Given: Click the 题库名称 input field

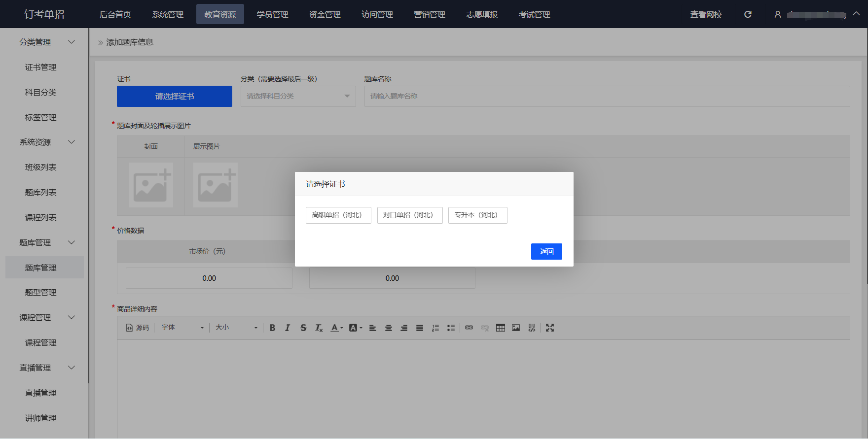Looking at the screenshot, I should (x=607, y=96).
